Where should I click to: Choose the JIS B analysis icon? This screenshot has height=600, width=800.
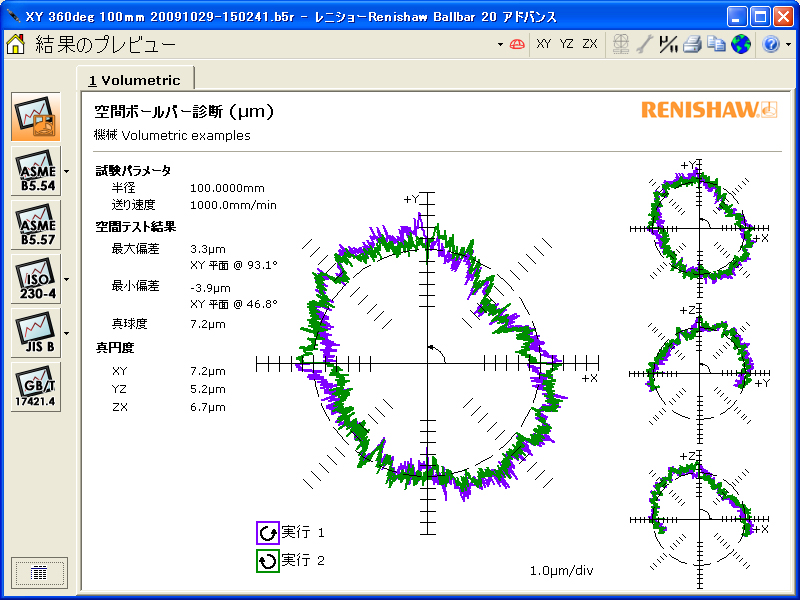[36, 333]
